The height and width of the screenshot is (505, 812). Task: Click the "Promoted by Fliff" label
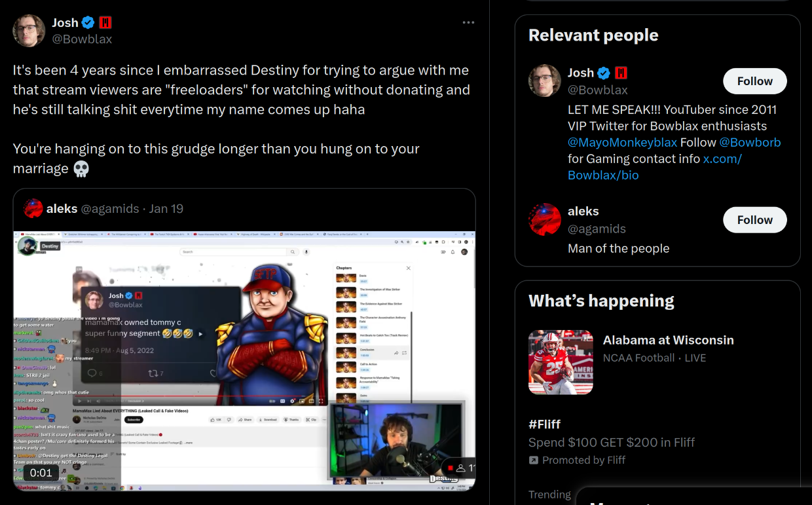point(583,460)
